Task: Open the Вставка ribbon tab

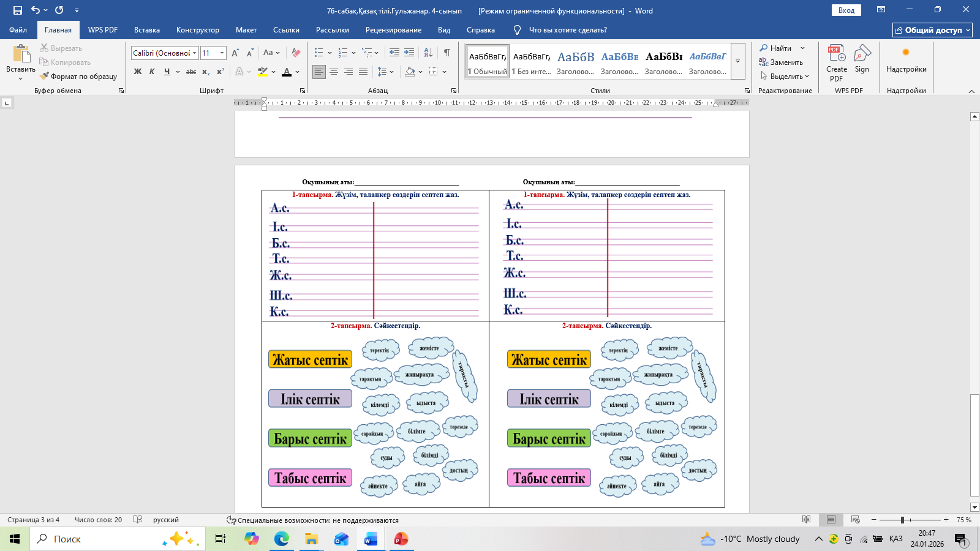Action: pyautogui.click(x=147, y=30)
